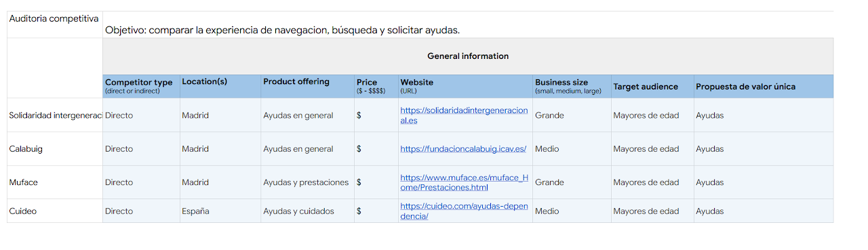The height and width of the screenshot is (250, 868).
Task: Select 'Grande' size in Solidaridad row
Action: tap(572, 115)
